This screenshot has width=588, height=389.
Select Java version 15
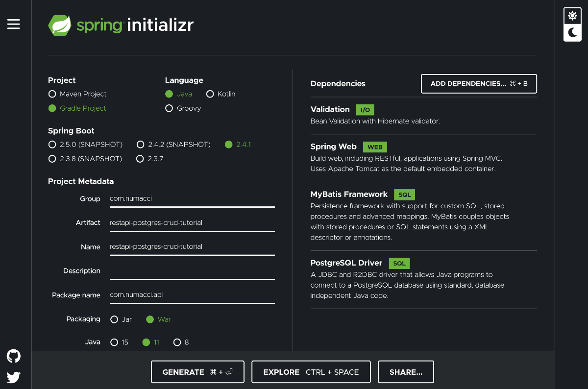[120, 342]
